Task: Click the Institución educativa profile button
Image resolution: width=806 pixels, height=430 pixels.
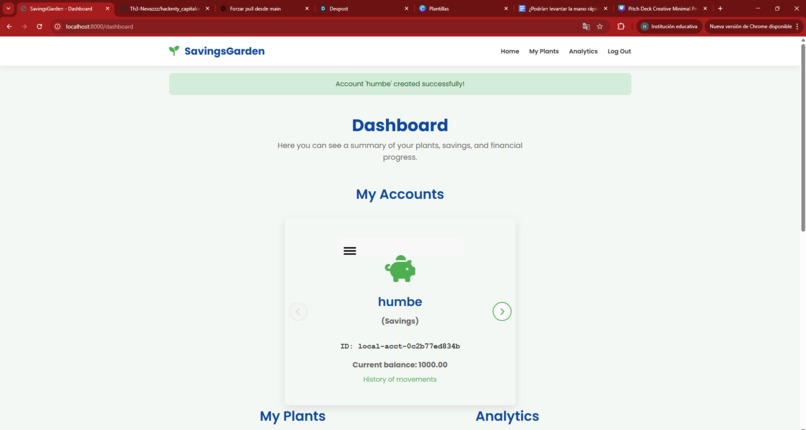Action: (669, 26)
